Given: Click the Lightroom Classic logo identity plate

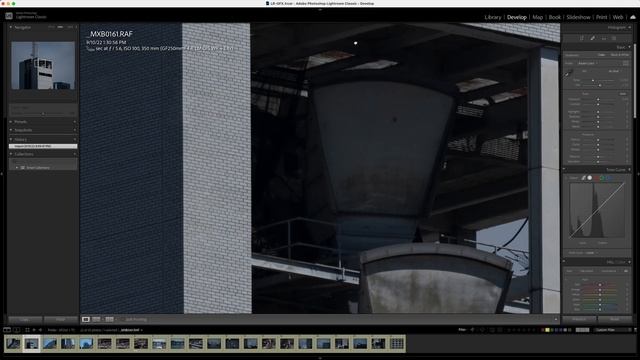Looking at the screenshot, I should 26,16.
